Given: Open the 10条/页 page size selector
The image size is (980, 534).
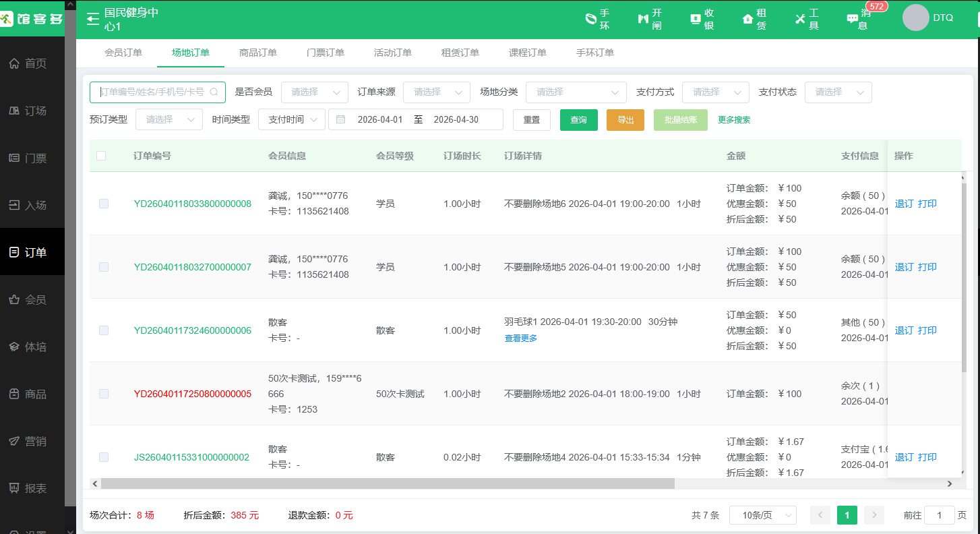Looking at the screenshot, I should pyautogui.click(x=762, y=514).
